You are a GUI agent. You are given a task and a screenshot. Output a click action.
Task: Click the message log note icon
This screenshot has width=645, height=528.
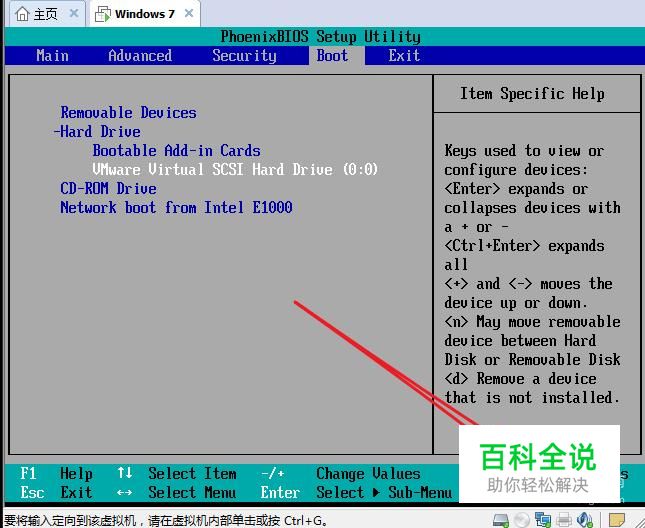point(617,520)
